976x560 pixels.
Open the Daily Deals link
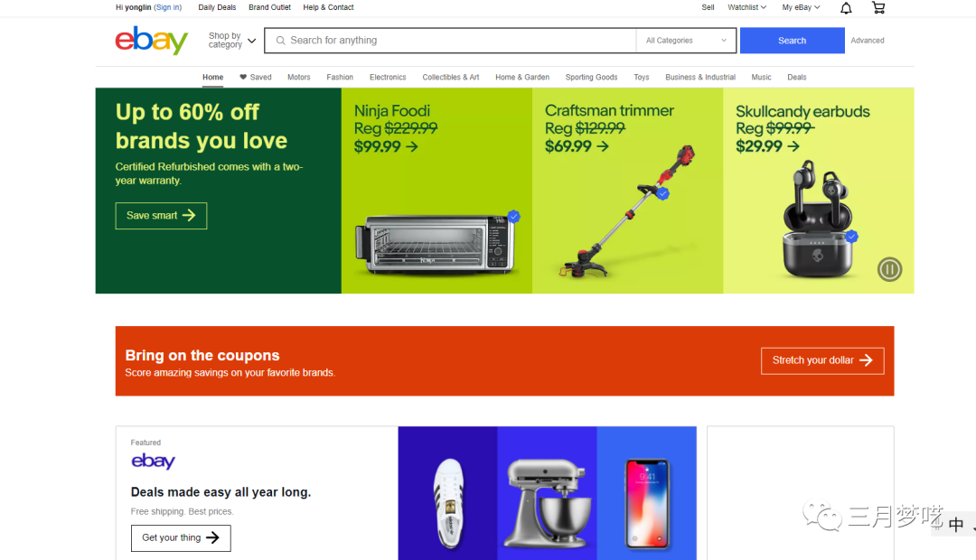(217, 7)
